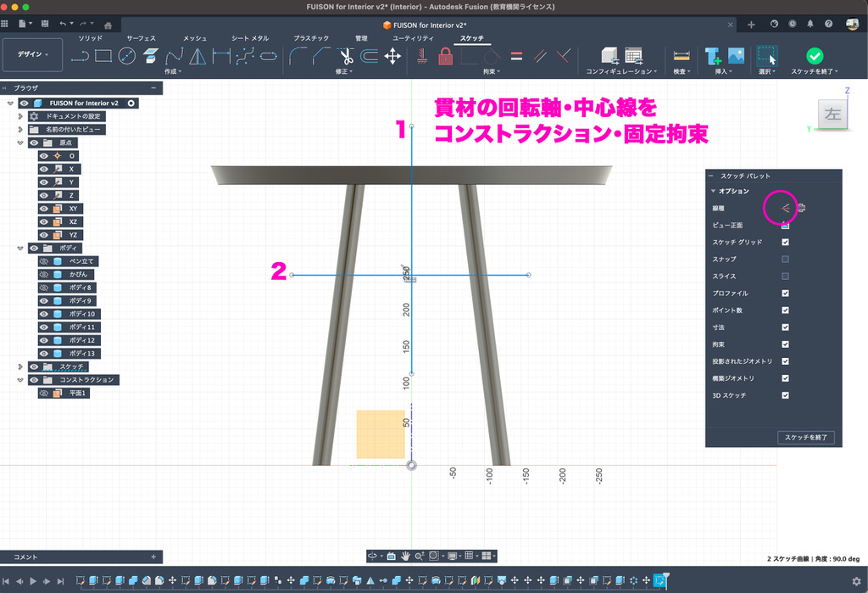Select the Rectangle sketch tool

(x=103, y=56)
